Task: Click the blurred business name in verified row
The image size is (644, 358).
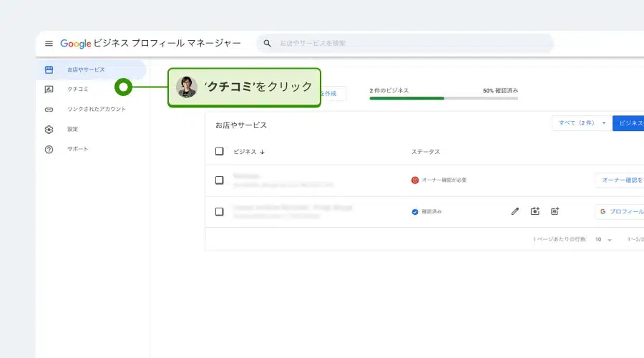Action: 293,208
